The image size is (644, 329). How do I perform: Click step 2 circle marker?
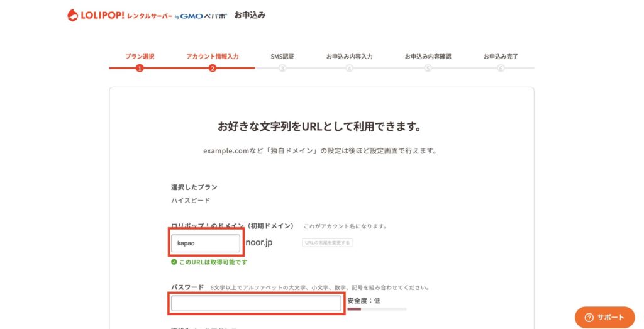tap(213, 68)
